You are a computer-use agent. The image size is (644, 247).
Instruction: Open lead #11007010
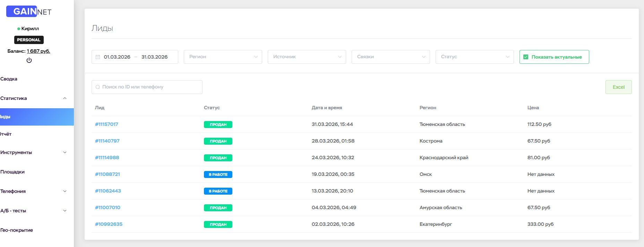click(x=108, y=207)
